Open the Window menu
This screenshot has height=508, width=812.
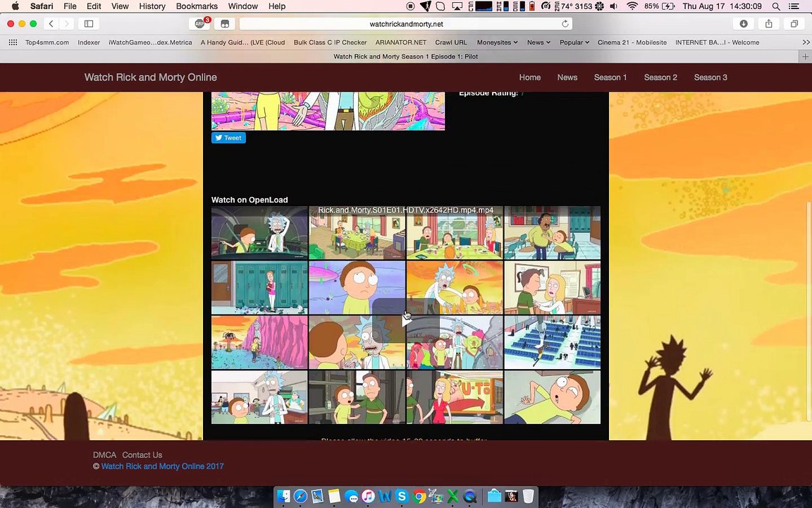pos(243,6)
